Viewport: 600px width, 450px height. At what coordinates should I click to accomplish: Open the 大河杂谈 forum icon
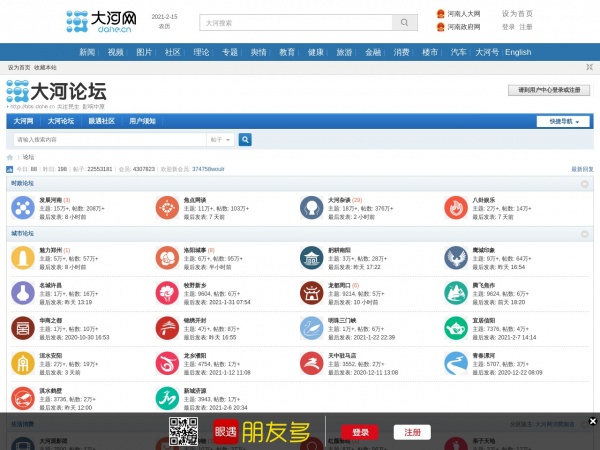(312, 208)
